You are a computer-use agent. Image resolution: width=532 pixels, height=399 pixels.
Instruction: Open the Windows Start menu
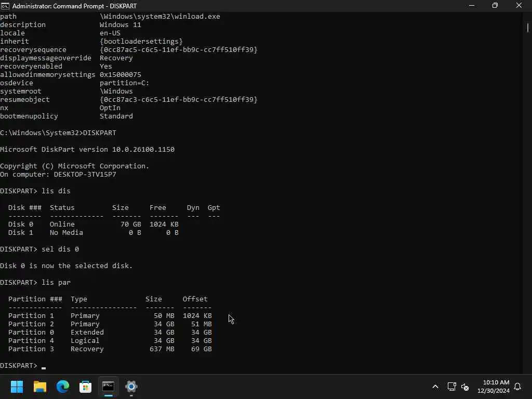(17, 387)
